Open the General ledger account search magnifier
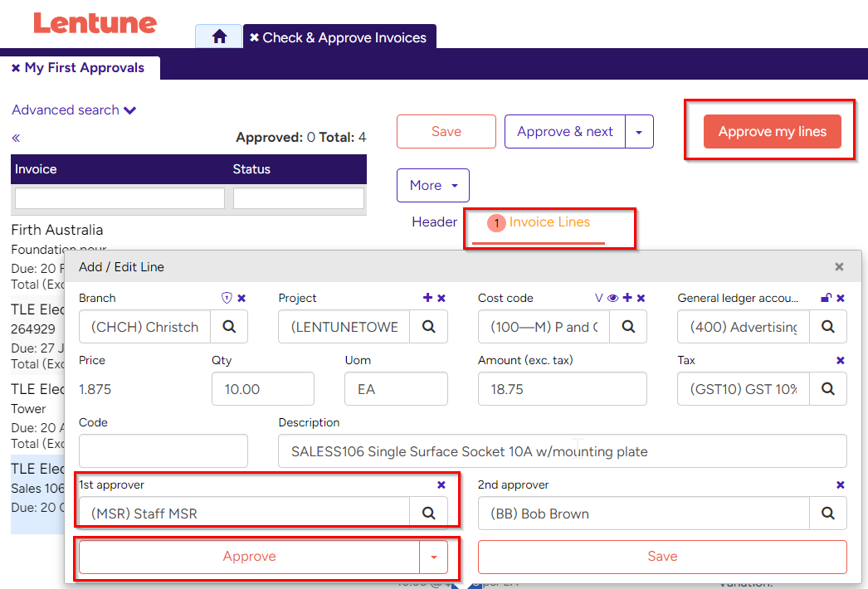 [x=827, y=326]
